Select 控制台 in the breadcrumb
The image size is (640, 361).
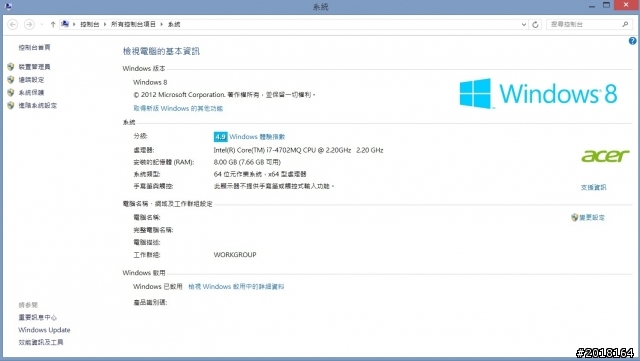click(89, 25)
